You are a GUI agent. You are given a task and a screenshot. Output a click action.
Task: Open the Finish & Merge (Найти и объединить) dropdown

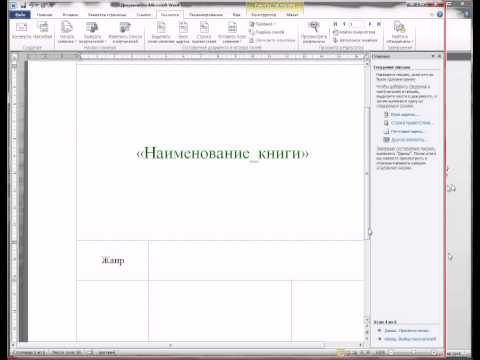coord(400,32)
